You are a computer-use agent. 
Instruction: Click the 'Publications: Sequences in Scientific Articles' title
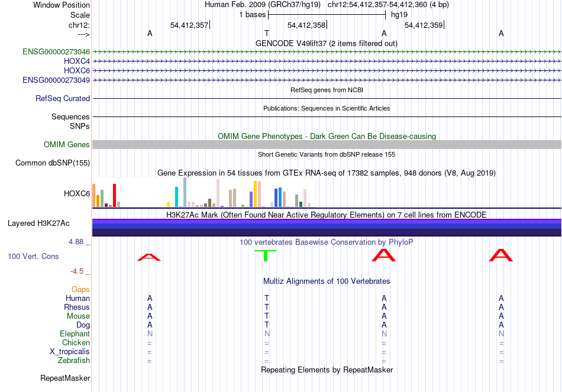pyautogui.click(x=327, y=108)
